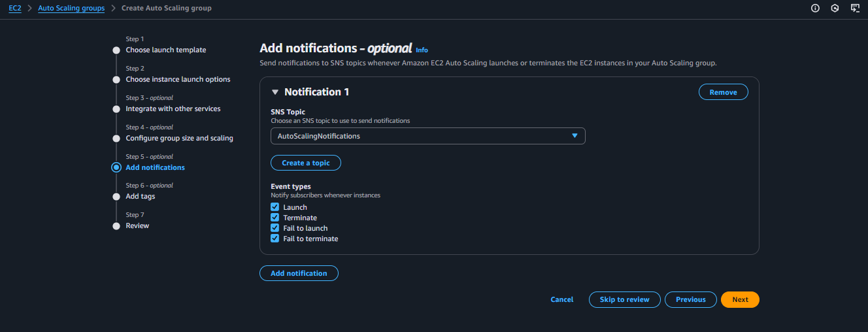This screenshot has width=868, height=332.
Task: Cancel the Auto Scaling group creation
Action: coord(562,299)
